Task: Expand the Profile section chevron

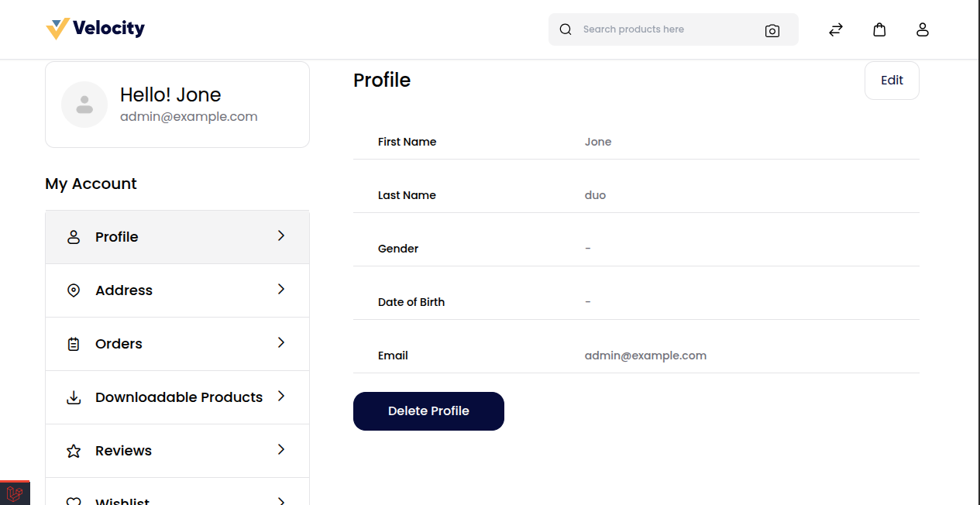Action: coord(280,236)
